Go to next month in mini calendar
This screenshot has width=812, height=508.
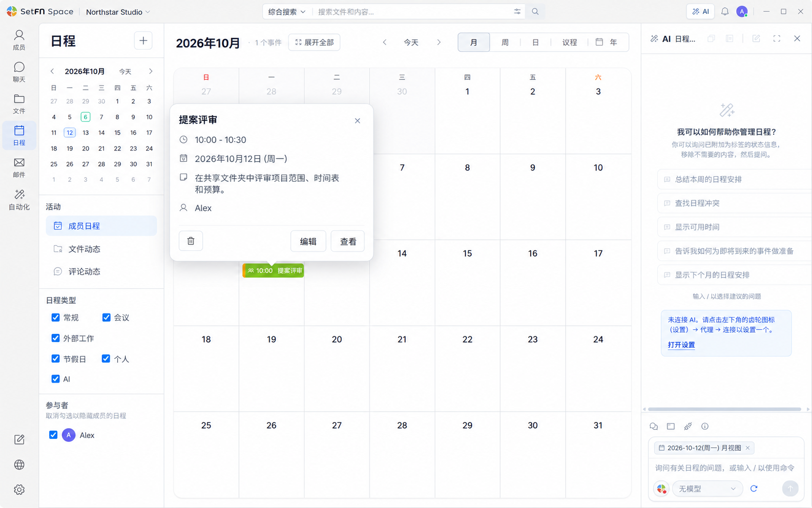(150, 71)
